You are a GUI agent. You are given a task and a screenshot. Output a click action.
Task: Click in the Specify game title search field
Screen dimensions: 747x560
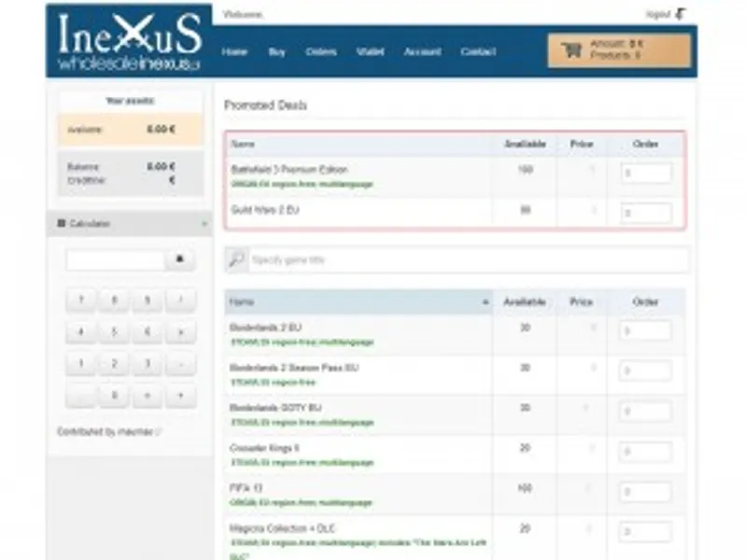(467, 259)
